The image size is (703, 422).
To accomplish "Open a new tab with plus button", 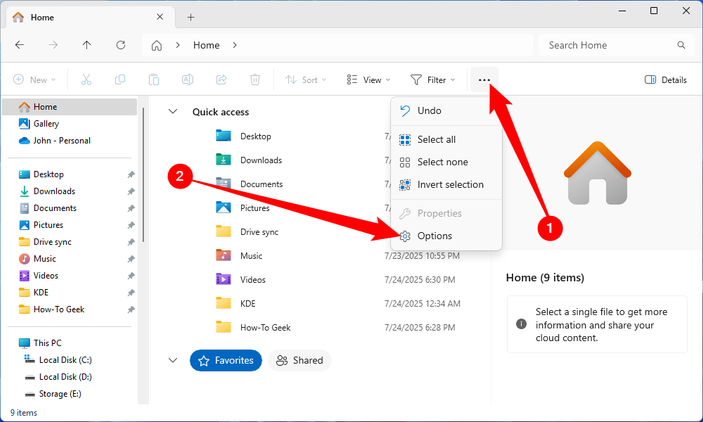I will click(191, 17).
